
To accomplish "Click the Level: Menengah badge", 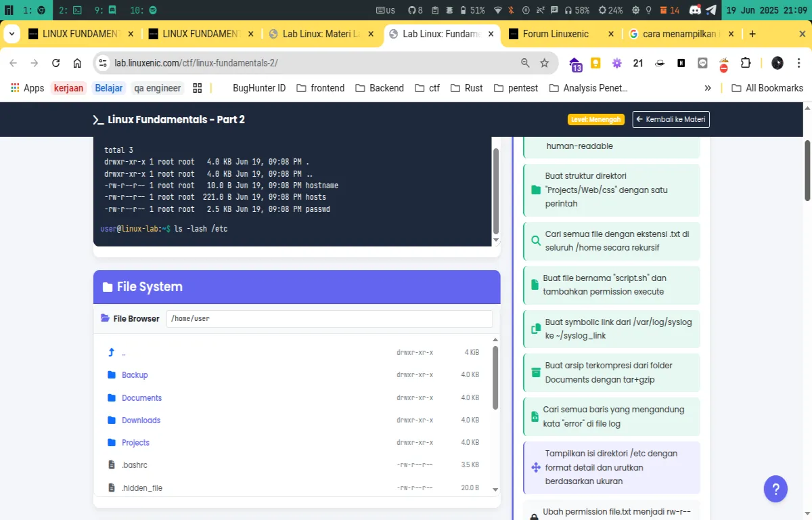I will pos(595,119).
